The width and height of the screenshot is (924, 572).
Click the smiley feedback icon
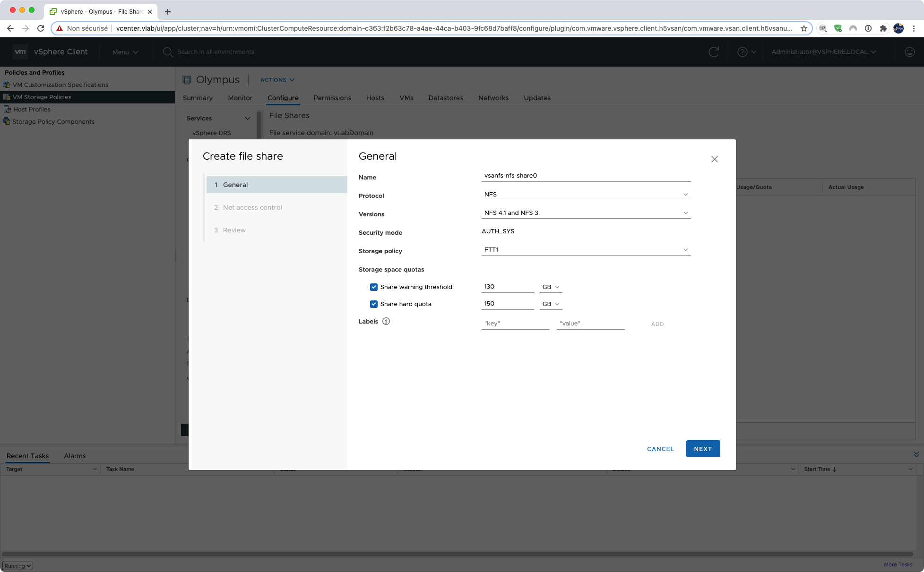pyautogui.click(x=910, y=52)
